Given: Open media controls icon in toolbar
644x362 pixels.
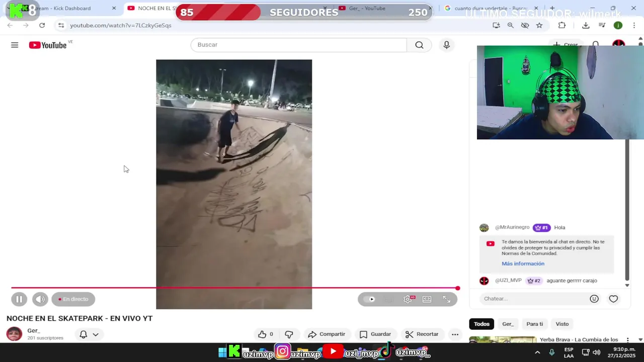Looking at the screenshot, I should (x=602, y=25).
